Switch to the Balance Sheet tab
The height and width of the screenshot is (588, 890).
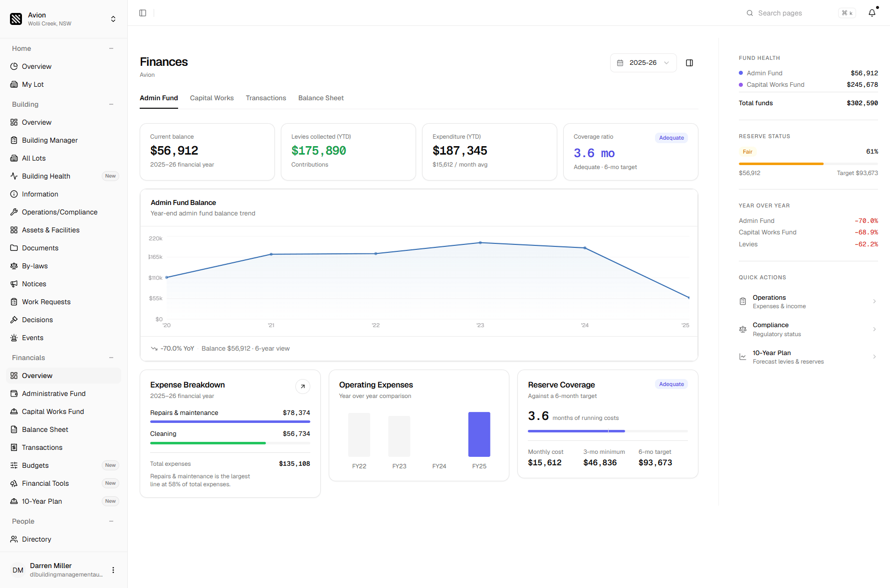click(321, 98)
